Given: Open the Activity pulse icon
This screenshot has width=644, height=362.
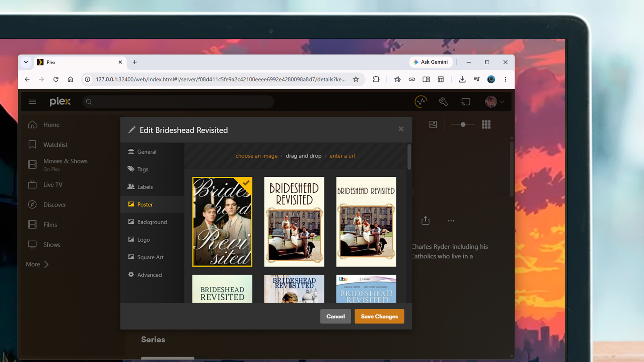Looking at the screenshot, I should pyautogui.click(x=421, y=102).
